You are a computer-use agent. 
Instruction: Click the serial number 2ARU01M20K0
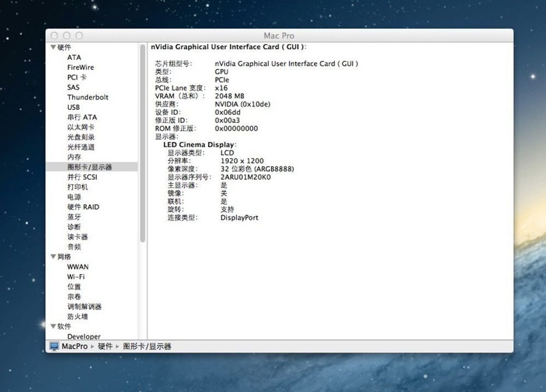click(246, 177)
